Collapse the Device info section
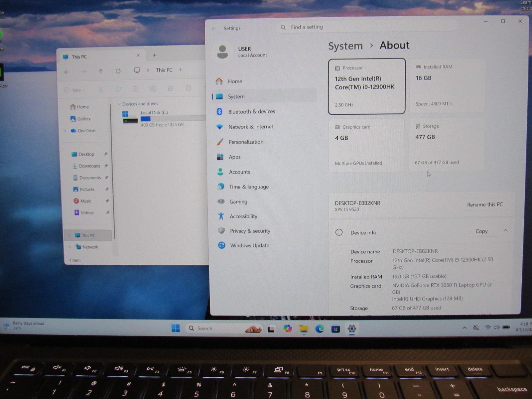The width and height of the screenshot is (532, 399). point(505,230)
